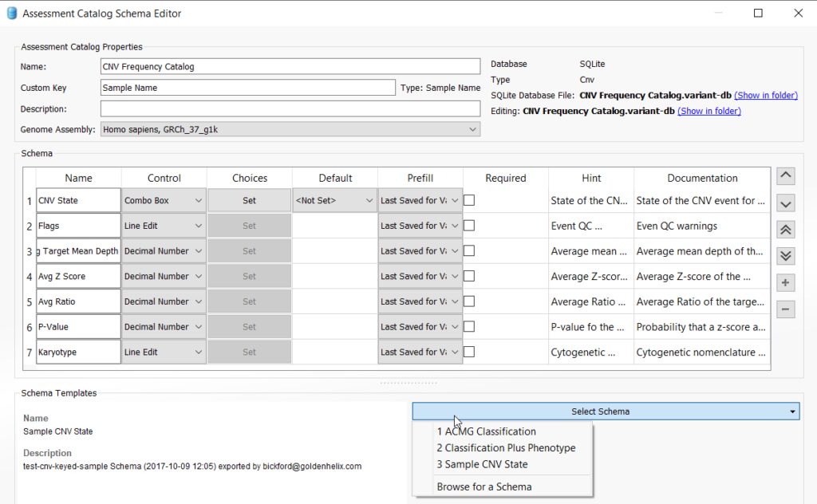Select '1 ACMG Classification' from the menu
This screenshot has height=504, width=817.
pos(487,431)
